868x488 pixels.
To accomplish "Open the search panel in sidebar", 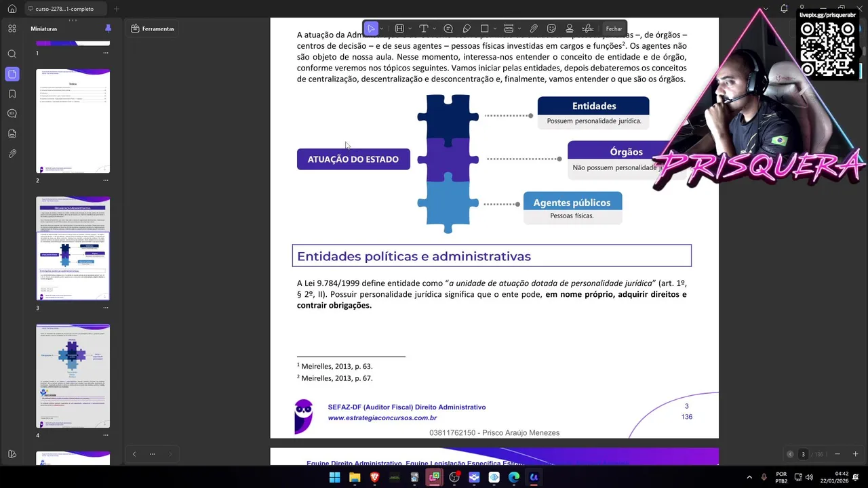I will tap(12, 54).
